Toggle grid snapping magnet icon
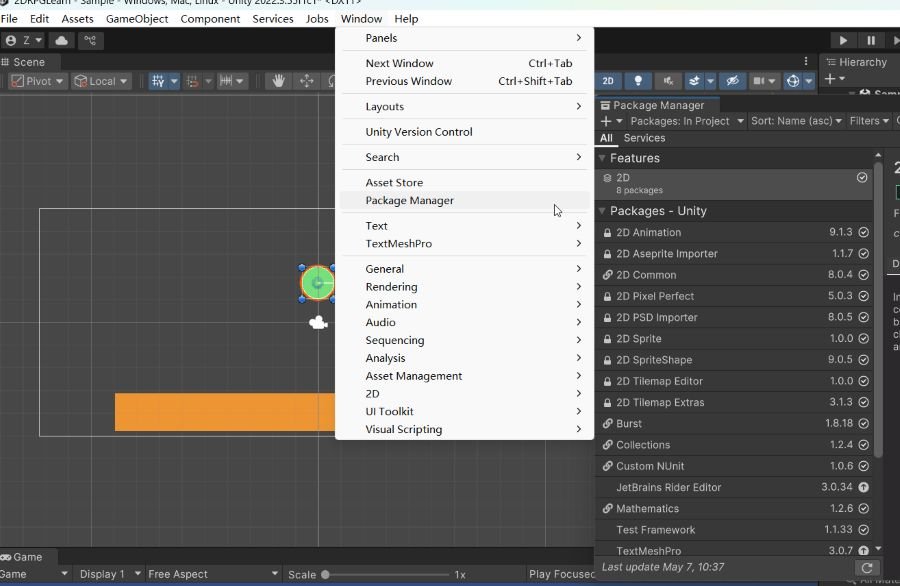This screenshot has height=586, width=900. (x=192, y=82)
